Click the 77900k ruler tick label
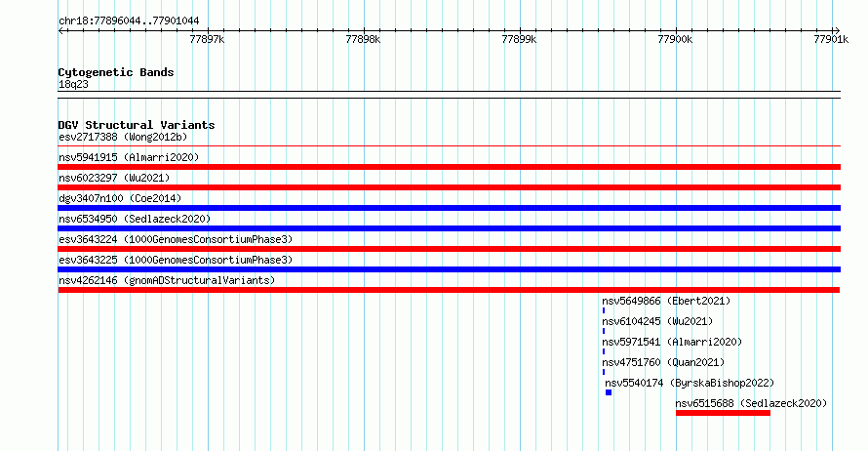The height and width of the screenshot is (451, 868). pyautogui.click(x=675, y=39)
